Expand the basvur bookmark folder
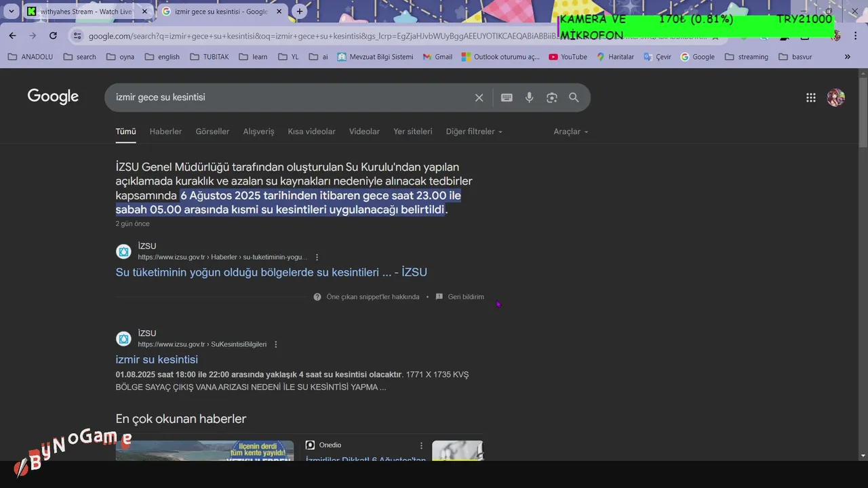The image size is (868, 488). pyautogui.click(x=795, y=57)
